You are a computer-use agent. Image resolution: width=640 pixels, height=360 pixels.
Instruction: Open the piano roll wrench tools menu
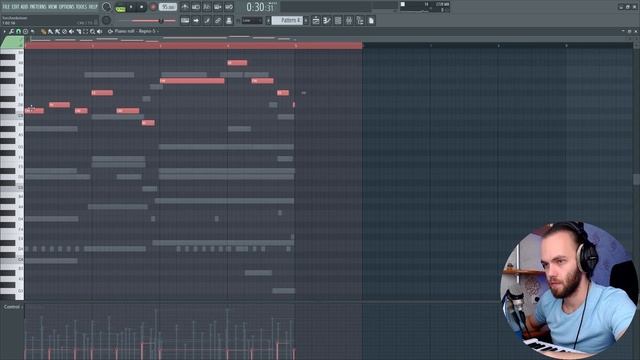point(11,31)
